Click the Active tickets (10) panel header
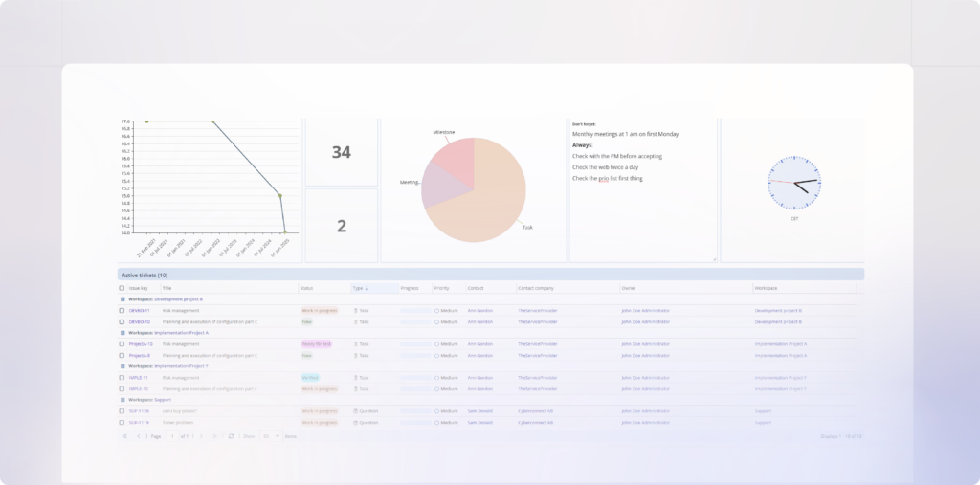The image size is (980, 485). tap(491, 275)
